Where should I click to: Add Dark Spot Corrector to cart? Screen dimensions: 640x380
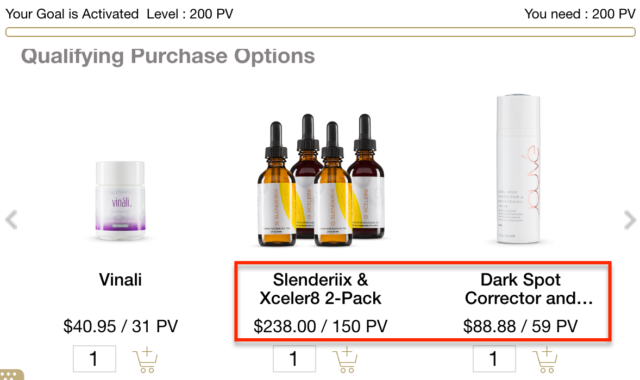(x=545, y=360)
